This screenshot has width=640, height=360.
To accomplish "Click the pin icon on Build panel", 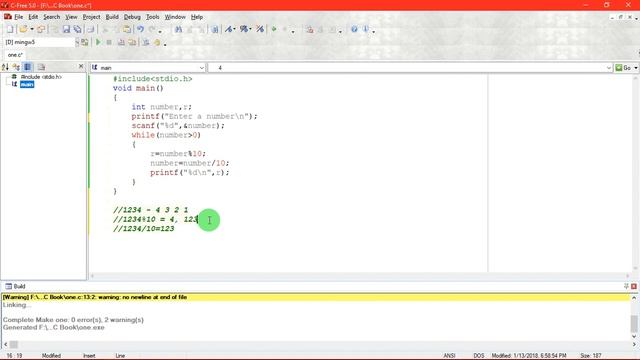I will coord(626,287).
